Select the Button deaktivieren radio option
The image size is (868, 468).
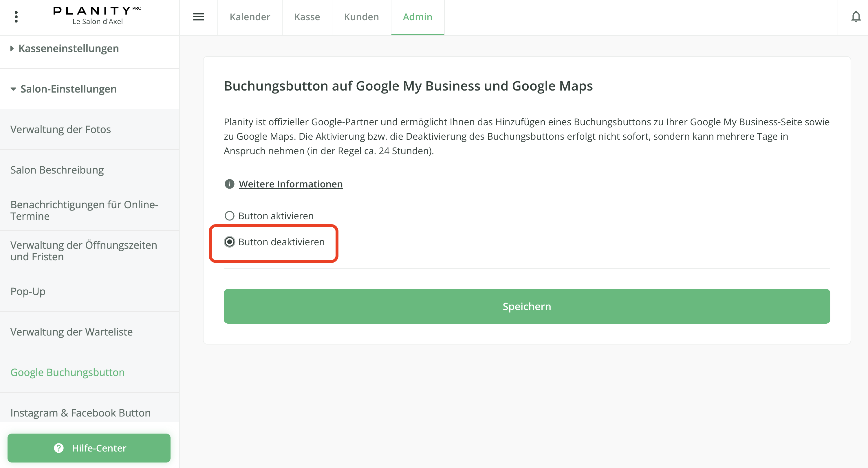point(230,242)
